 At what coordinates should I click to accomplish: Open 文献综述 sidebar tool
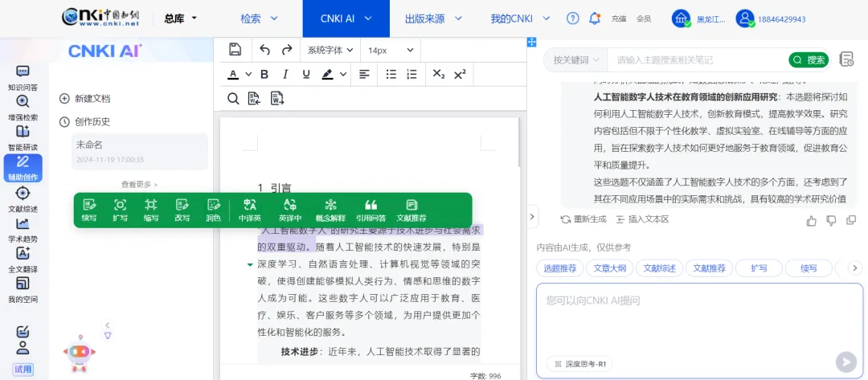coord(23,199)
